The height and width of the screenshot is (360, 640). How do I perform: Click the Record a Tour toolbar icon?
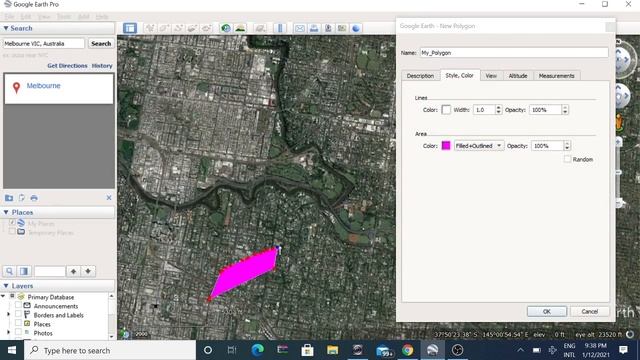pos(207,28)
